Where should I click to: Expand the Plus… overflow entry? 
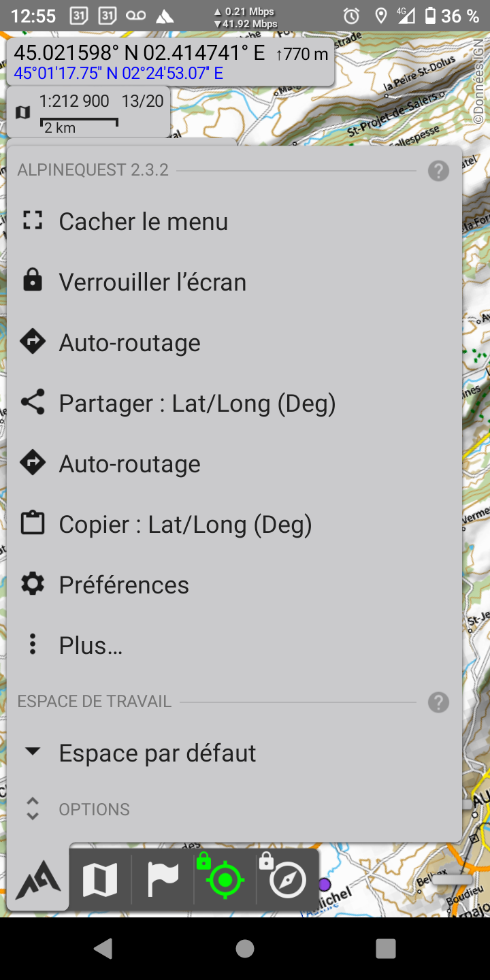(91, 645)
